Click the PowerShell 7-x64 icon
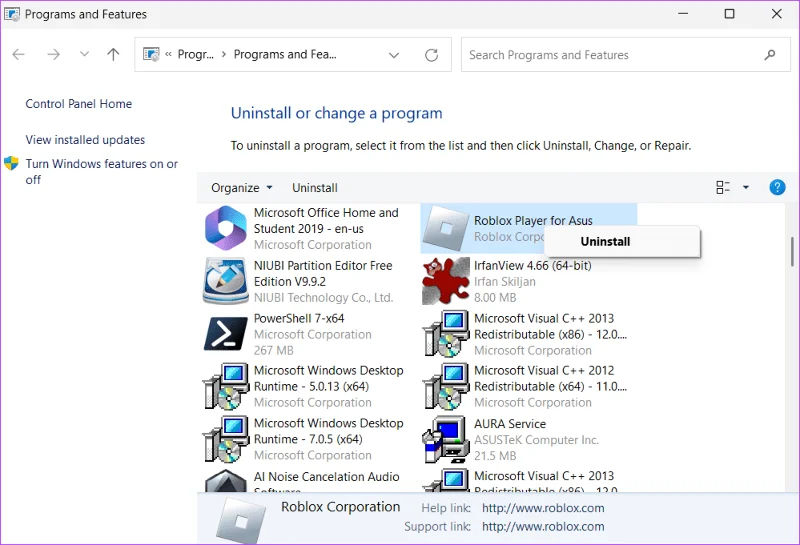800x545 pixels. (x=226, y=334)
